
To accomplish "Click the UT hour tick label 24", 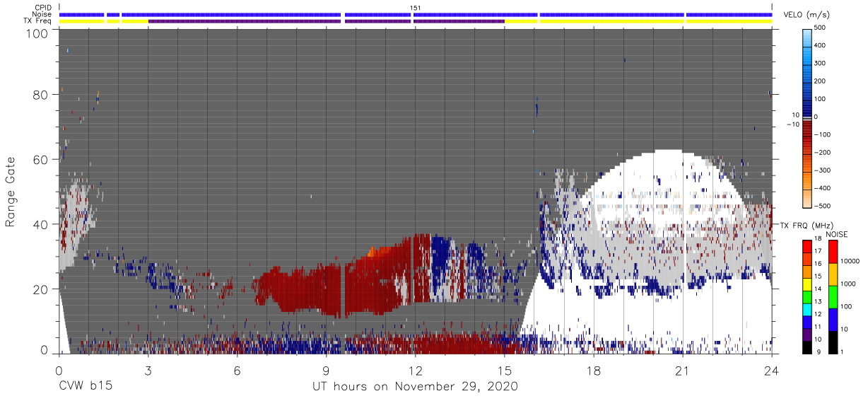I will [x=772, y=370].
